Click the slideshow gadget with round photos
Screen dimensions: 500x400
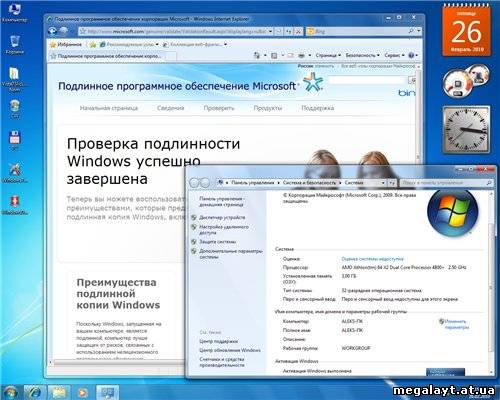pos(466,82)
